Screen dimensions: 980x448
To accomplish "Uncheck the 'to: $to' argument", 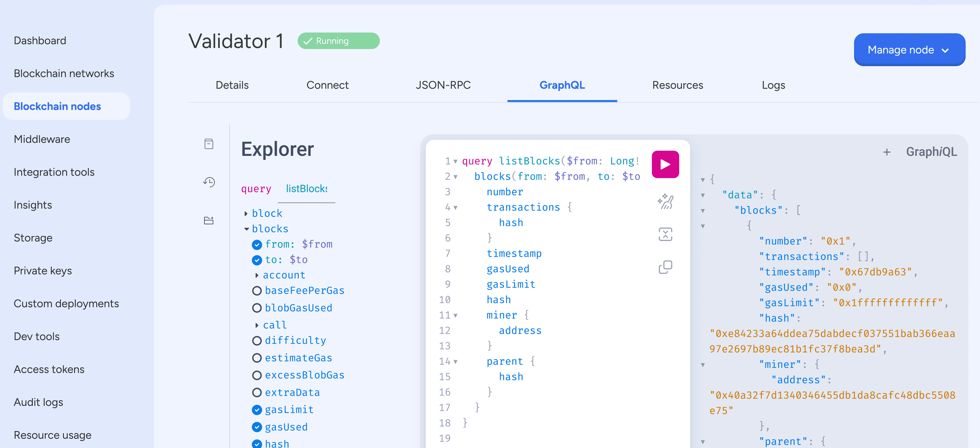I will coord(257,260).
